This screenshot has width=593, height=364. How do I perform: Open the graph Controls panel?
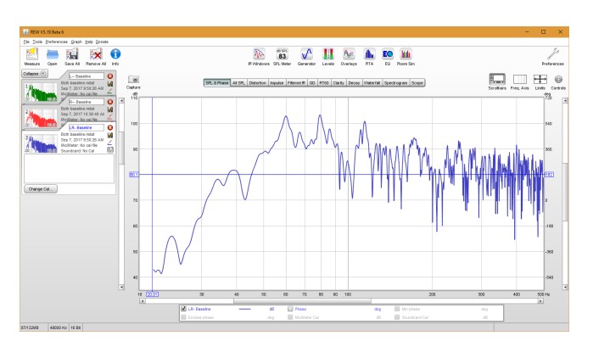(559, 81)
